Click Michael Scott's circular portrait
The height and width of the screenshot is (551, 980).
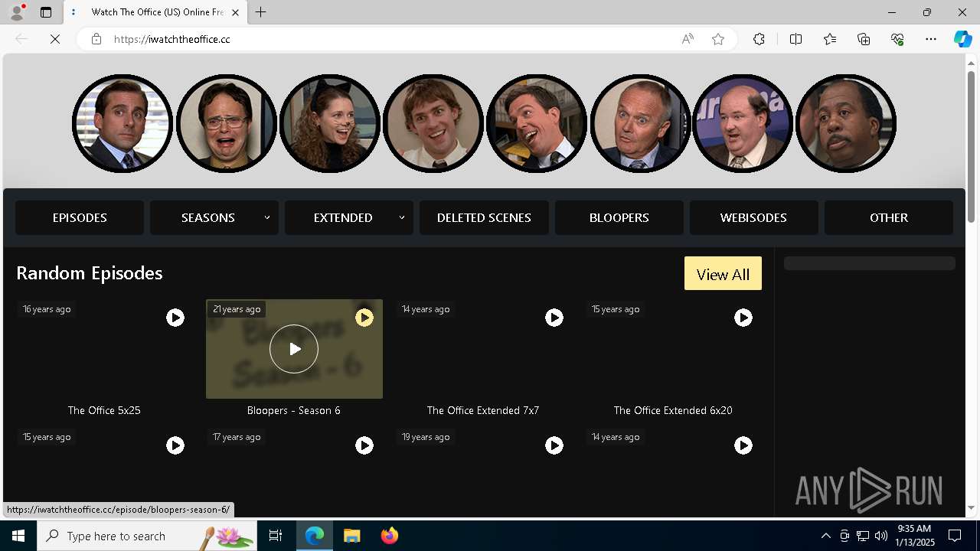coord(122,123)
